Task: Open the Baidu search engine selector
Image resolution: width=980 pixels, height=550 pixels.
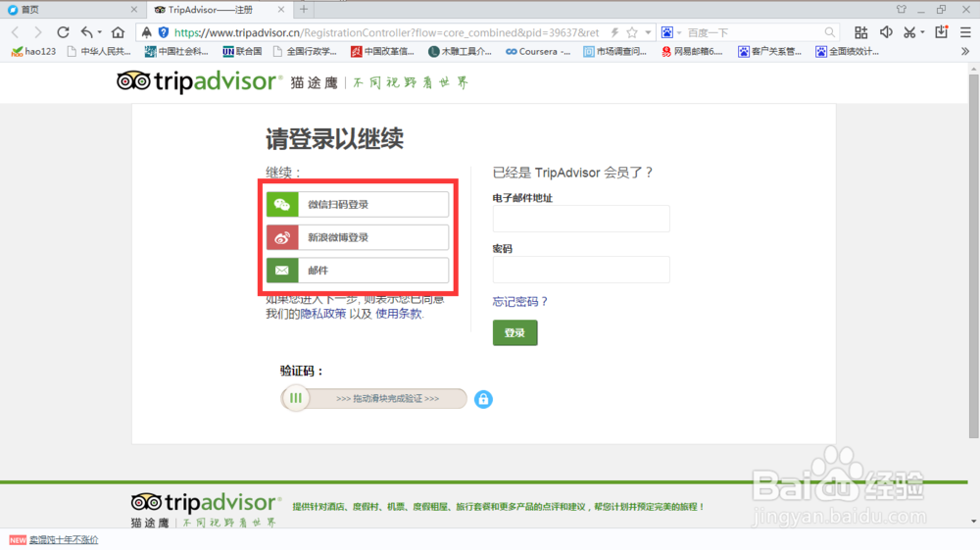Action: [x=670, y=32]
